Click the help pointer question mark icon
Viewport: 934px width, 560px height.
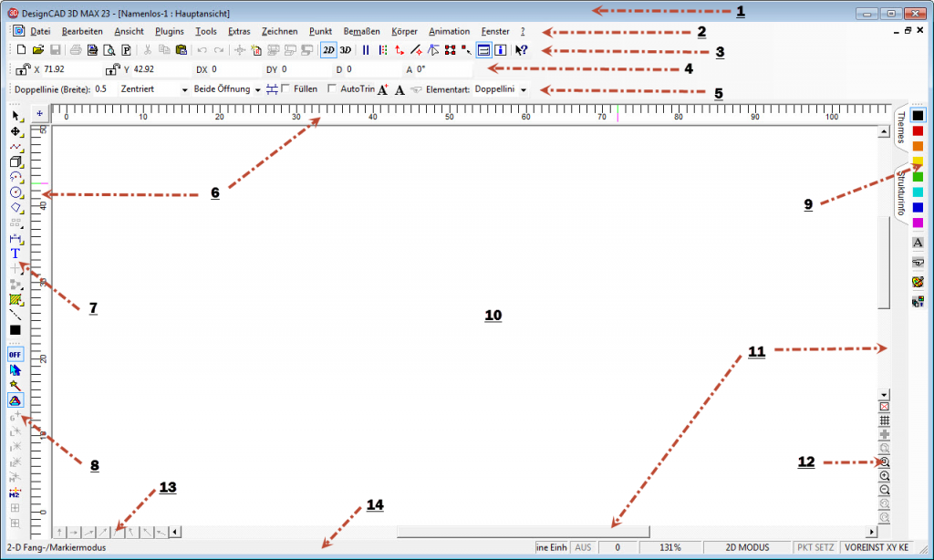click(x=521, y=50)
